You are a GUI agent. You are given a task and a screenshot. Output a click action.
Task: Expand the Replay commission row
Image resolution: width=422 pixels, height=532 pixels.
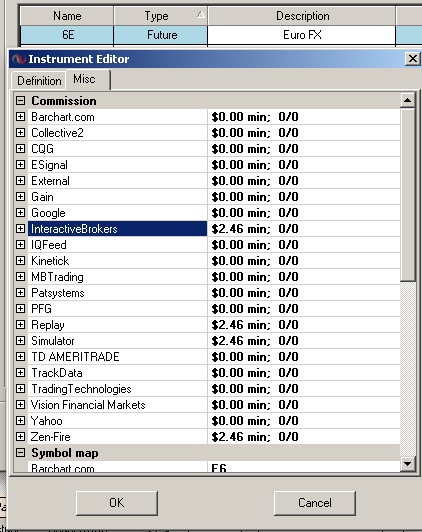coord(20,325)
